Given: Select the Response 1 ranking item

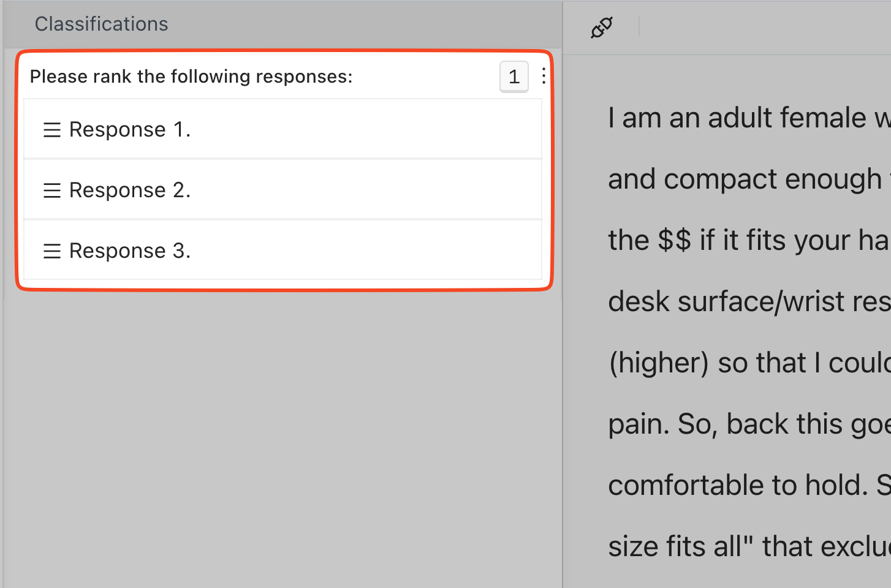Looking at the screenshot, I should [x=282, y=130].
